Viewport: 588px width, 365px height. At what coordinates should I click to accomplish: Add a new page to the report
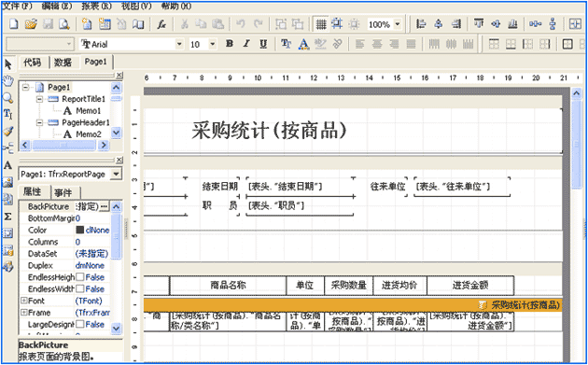coord(87,24)
